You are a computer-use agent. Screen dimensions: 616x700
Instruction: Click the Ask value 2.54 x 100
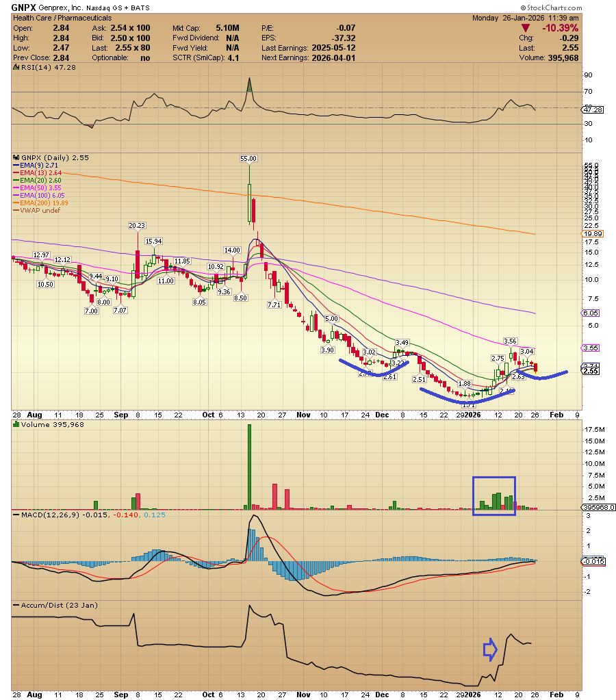click(x=131, y=28)
